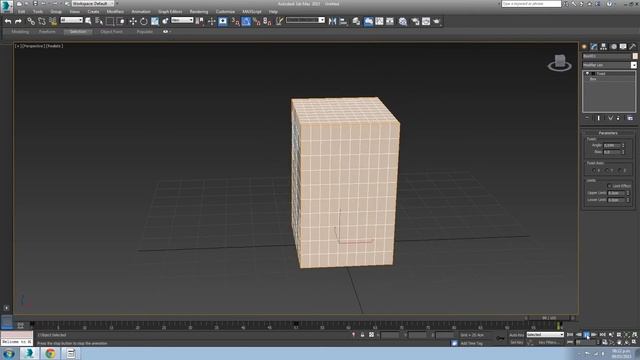Activate Select and Scale tool
This screenshot has width=640, height=360.
click(x=155, y=21)
